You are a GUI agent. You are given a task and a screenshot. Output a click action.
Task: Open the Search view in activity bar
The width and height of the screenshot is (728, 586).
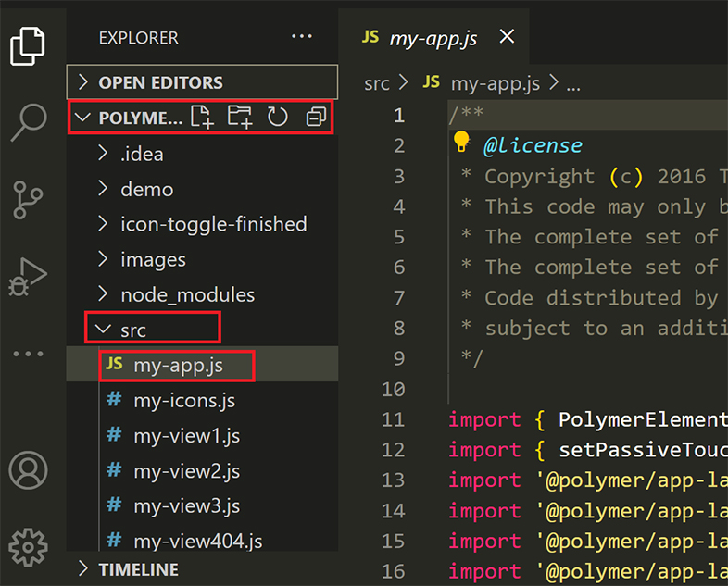pyautogui.click(x=29, y=122)
